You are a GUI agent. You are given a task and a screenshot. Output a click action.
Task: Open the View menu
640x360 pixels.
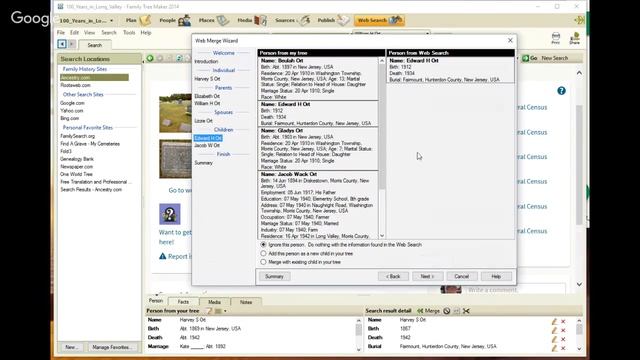pyautogui.click(x=89, y=33)
